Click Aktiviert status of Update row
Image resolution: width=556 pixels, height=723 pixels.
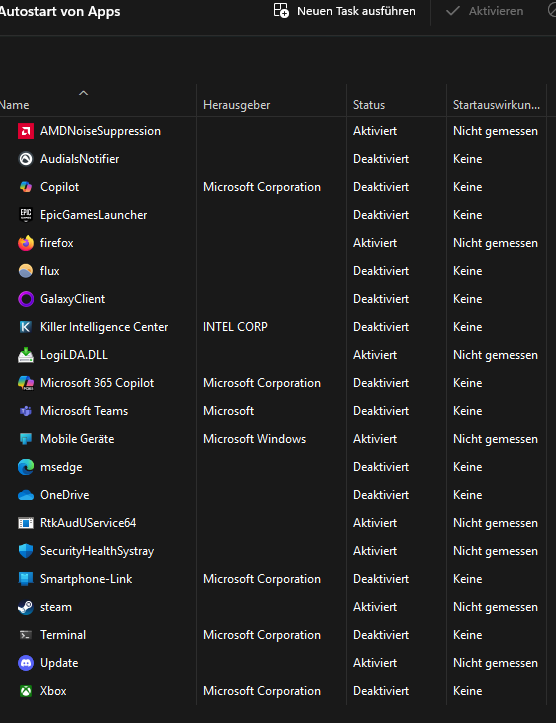(x=375, y=663)
